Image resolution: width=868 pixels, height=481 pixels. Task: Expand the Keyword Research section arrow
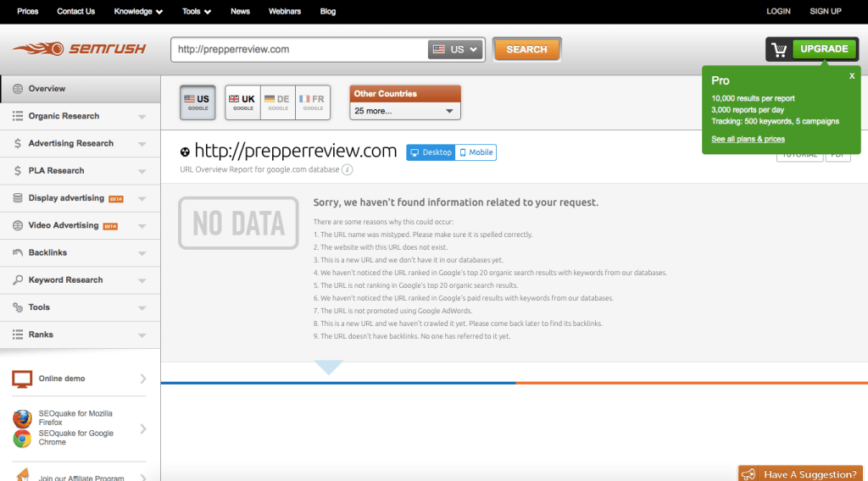click(x=142, y=281)
